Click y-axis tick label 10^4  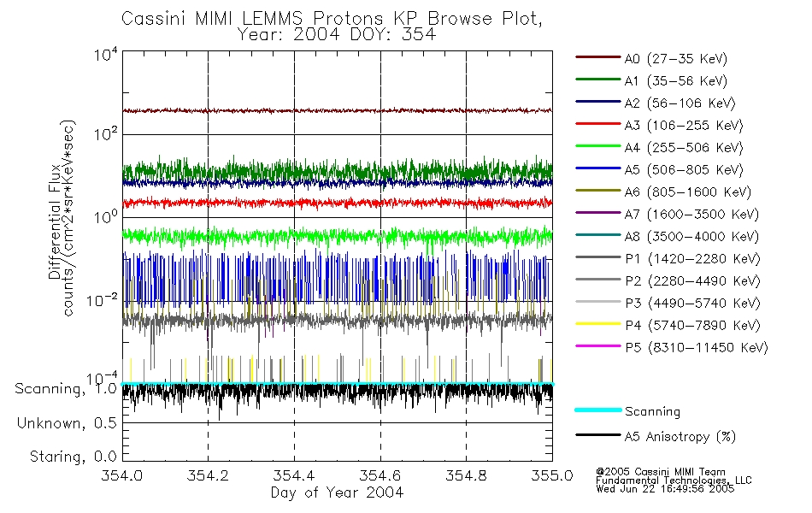click(106, 55)
